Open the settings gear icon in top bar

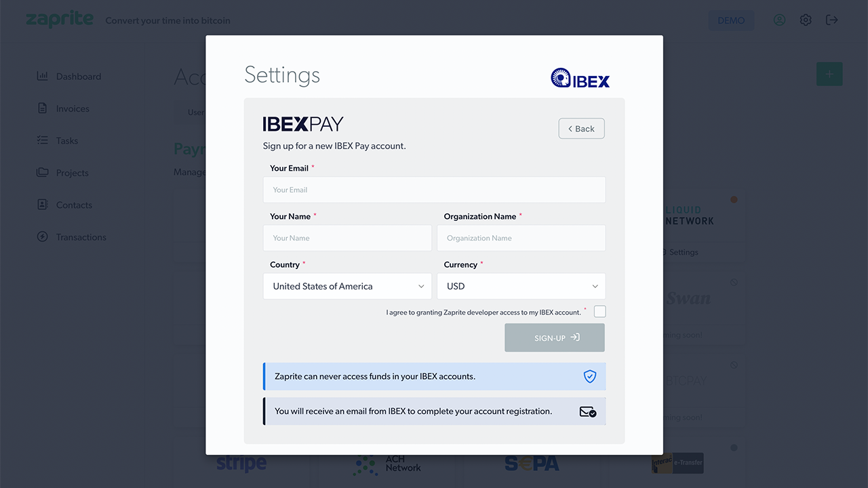coord(806,20)
